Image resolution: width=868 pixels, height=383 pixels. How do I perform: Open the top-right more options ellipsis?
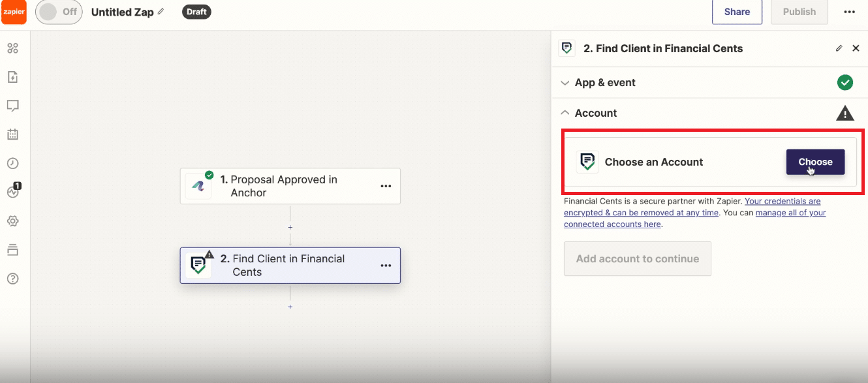click(x=849, y=12)
